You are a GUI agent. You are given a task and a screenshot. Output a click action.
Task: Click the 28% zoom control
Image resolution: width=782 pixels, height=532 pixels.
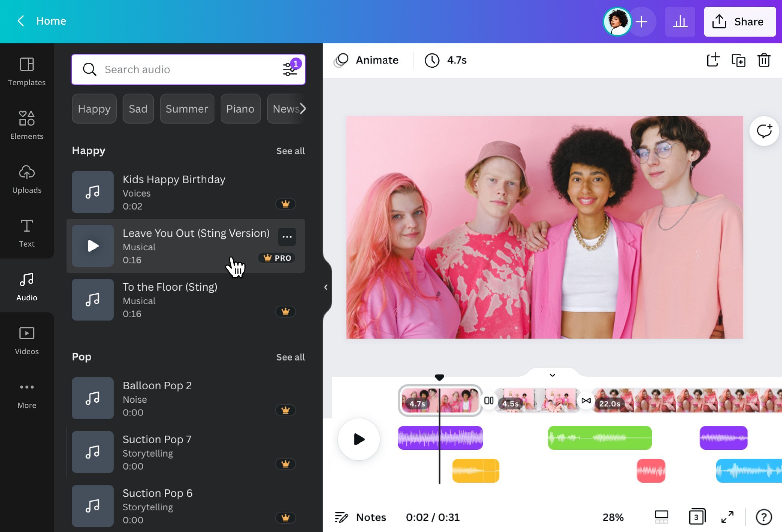pyautogui.click(x=613, y=517)
